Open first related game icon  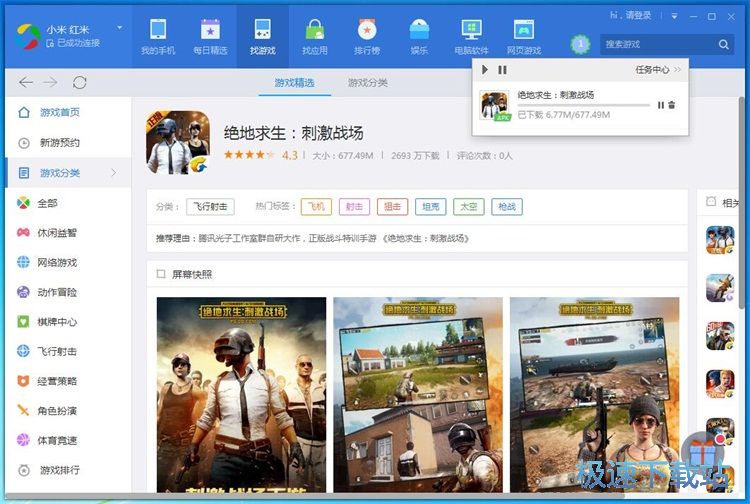coord(720,240)
